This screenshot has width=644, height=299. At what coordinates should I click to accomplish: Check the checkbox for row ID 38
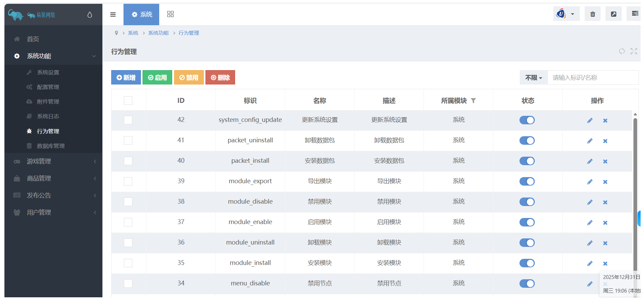[x=128, y=202]
